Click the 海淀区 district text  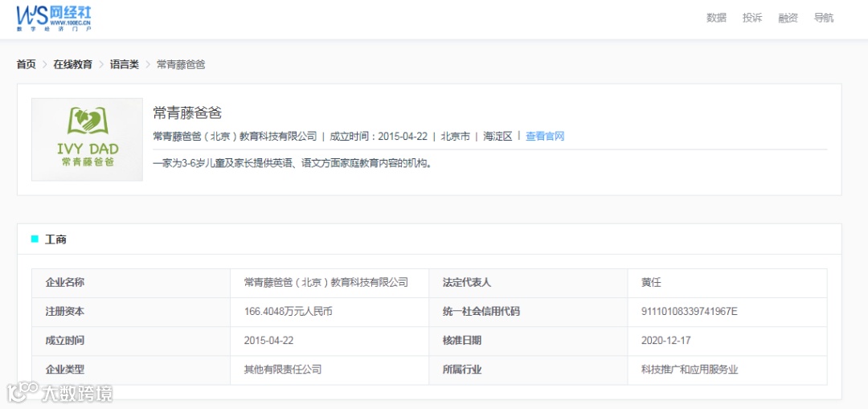point(497,136)
